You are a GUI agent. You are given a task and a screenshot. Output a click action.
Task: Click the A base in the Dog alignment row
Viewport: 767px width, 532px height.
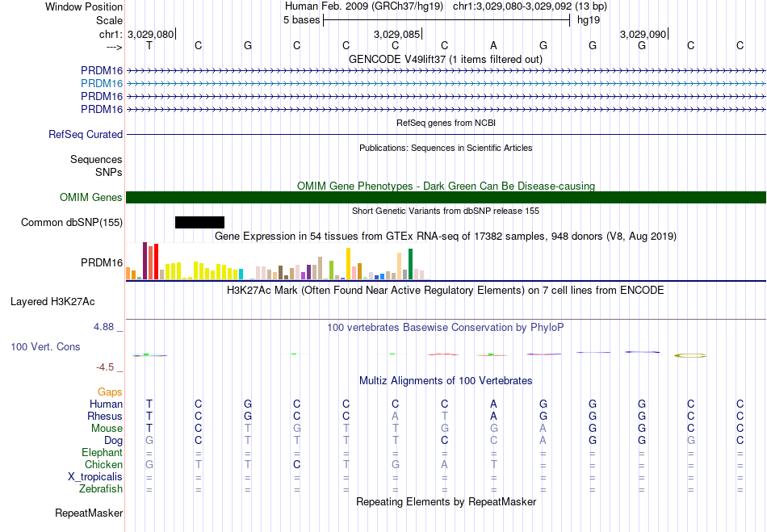click(543, 441)
